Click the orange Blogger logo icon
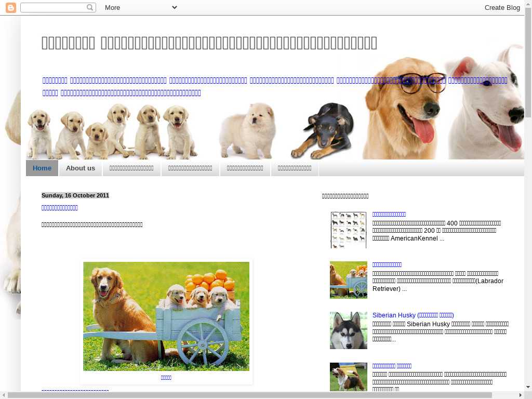 [11, 7]
